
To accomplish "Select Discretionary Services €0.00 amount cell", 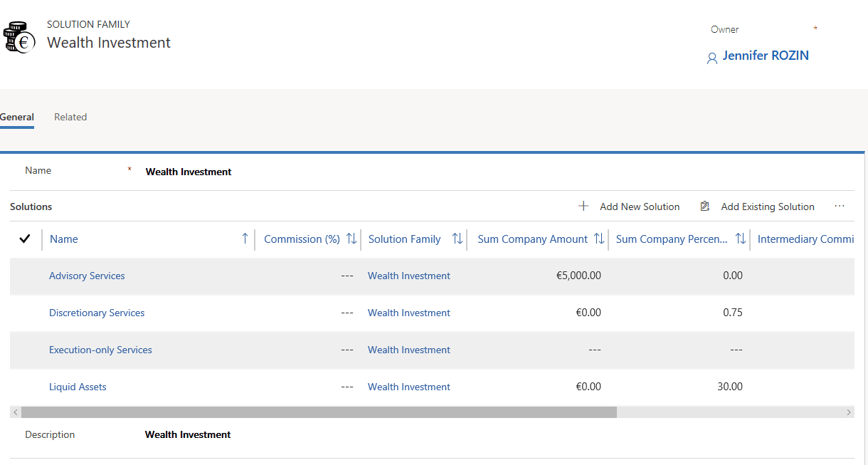I will point(588,313).
